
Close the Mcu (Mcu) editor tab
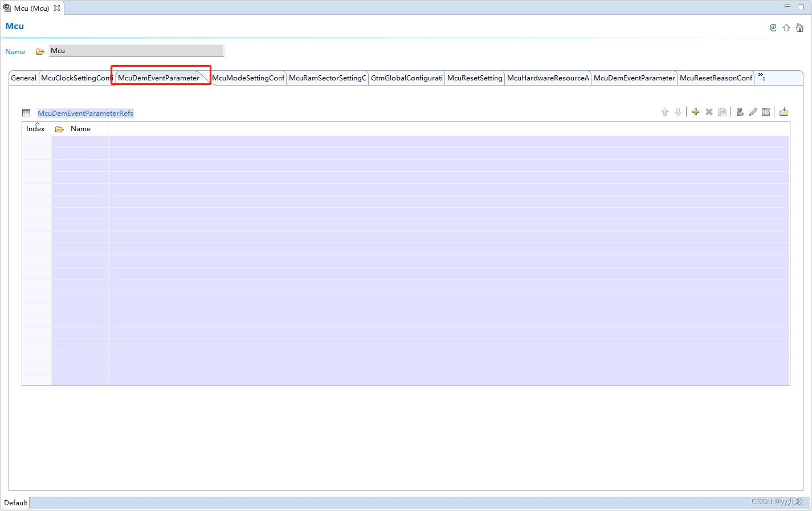click(x=57, y=8)
